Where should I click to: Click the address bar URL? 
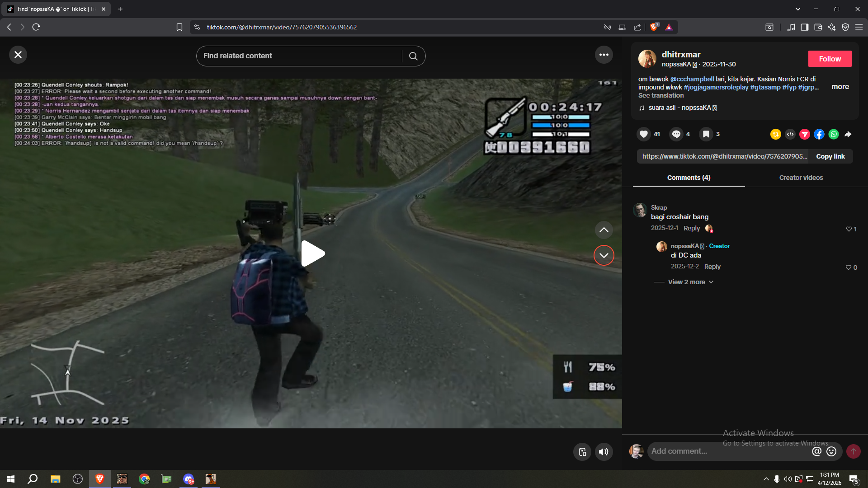click(x=282, y=27)
